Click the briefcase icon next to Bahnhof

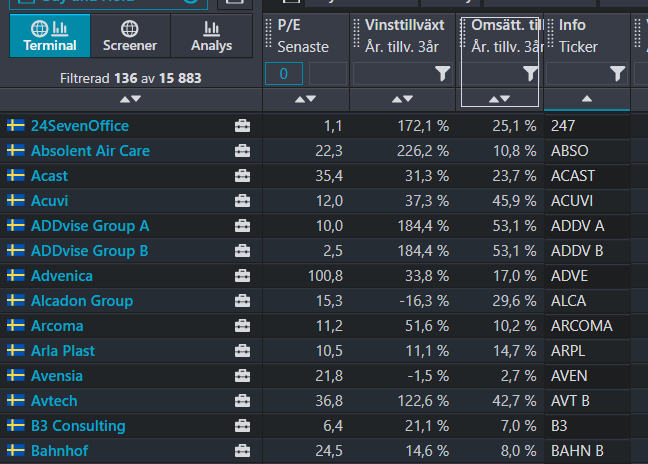pos(242,450)
